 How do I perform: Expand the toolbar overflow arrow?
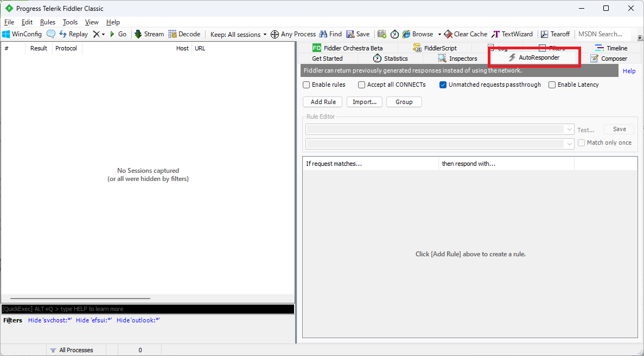640,38
